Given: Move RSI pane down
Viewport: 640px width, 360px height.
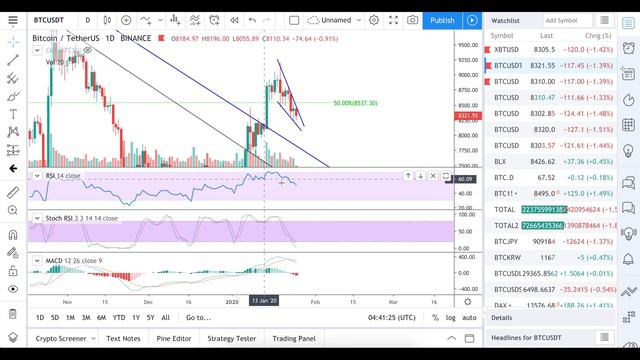Looking at the screenshot, I should pos(420,176).
